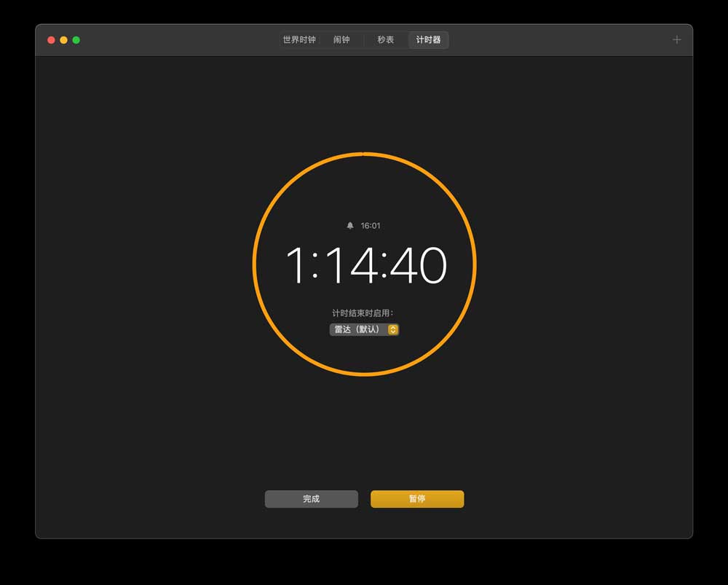This screenshot has height=585, width=728.
Task: Click the seconds digits 40 in countdown
Action: coord(419,265)
